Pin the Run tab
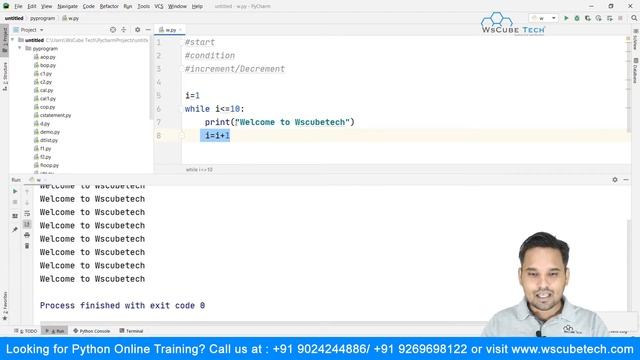The image size is (640, 360). [x=15, y=230]
